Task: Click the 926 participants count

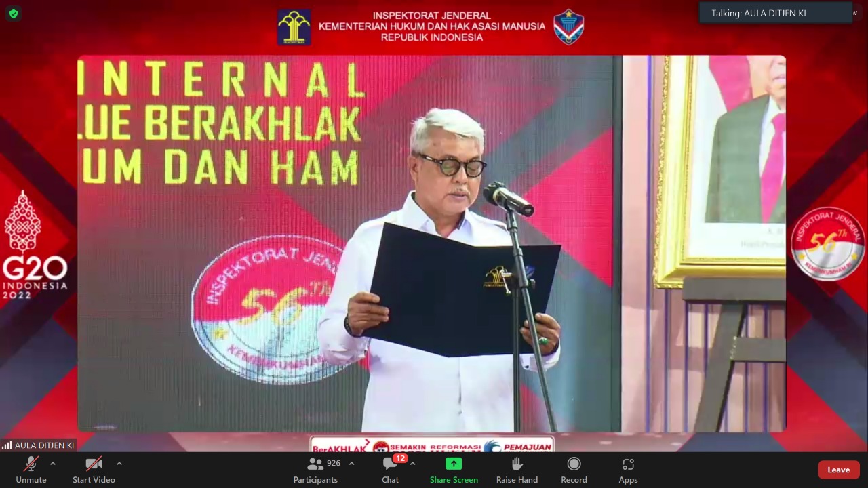Action: (334, 464)
